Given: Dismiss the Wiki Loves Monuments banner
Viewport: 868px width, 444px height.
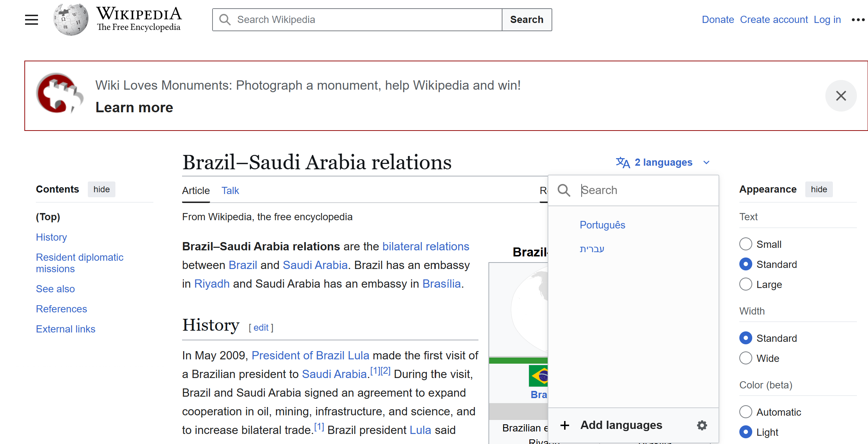Looking at the screenshot, I should [841, 96].
